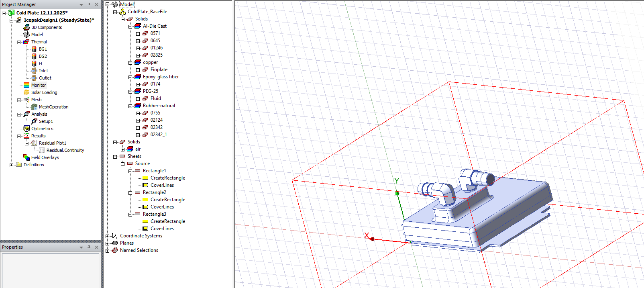Open the Properties panel dropdown arrow
644x288 pixels.
(81, 247)
